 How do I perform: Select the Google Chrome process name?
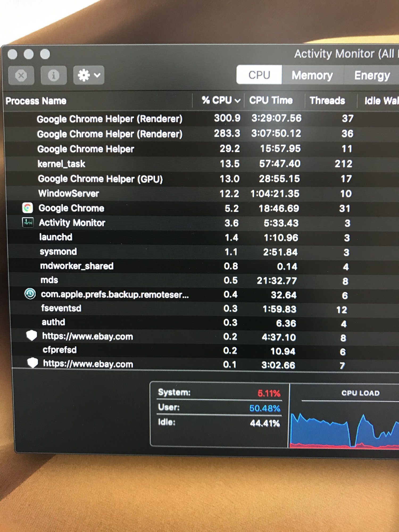71,208
